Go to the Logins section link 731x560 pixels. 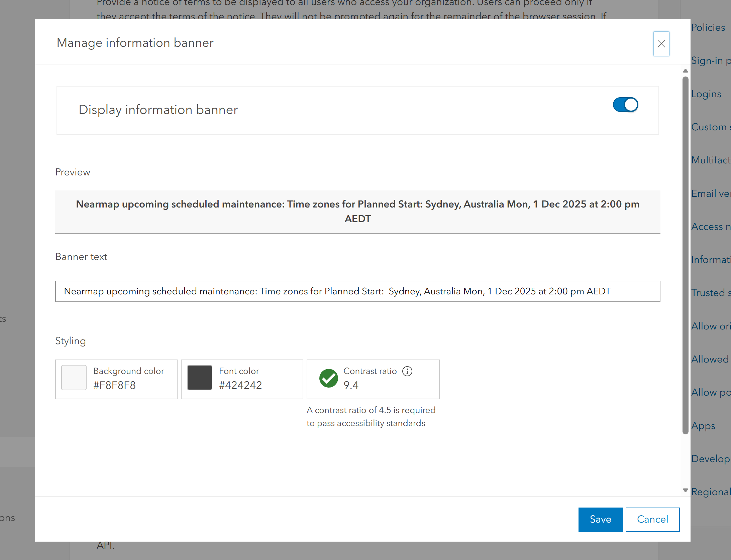click(x=706, y=94)
